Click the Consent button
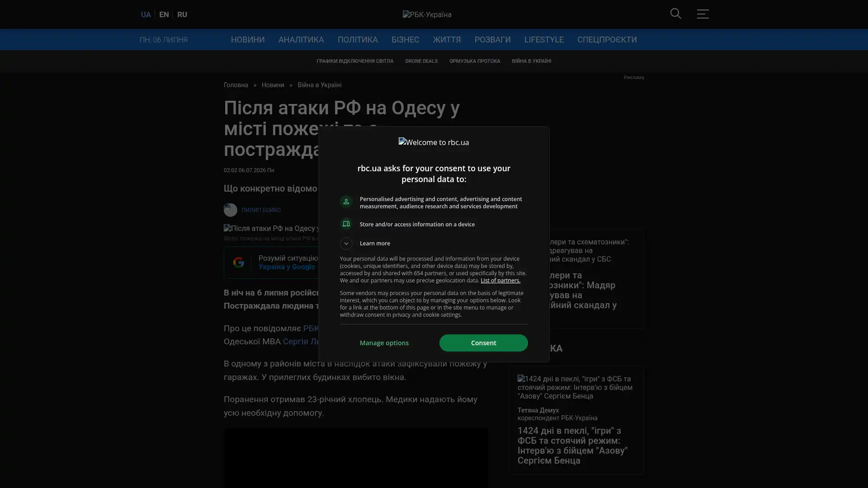Screen dimensions: 868x488 [483, 343]
